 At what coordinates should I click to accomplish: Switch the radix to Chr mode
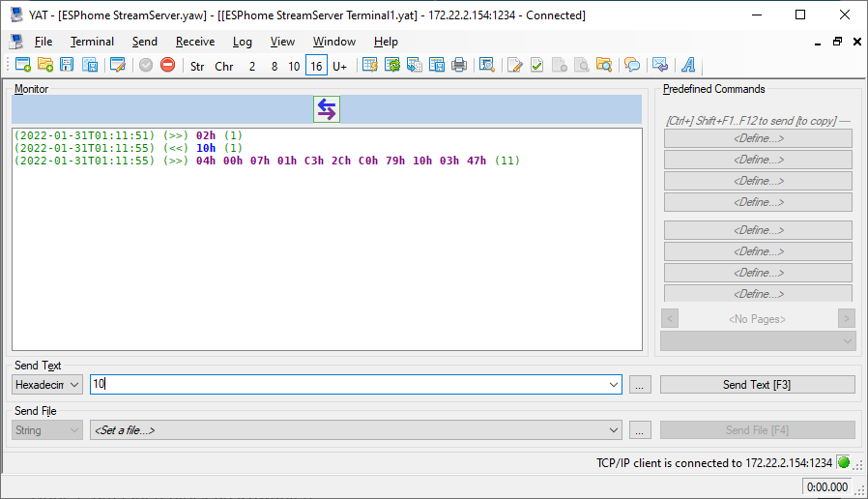coord(224,66)
